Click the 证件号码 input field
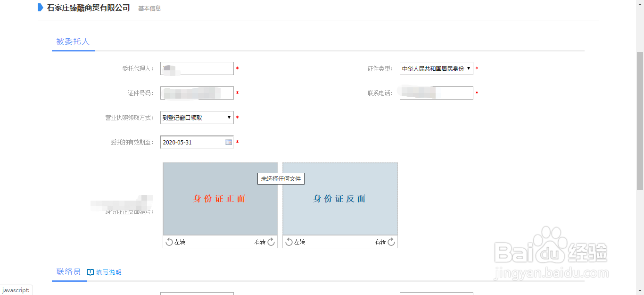Screen dimensions: 644x295 197,93
